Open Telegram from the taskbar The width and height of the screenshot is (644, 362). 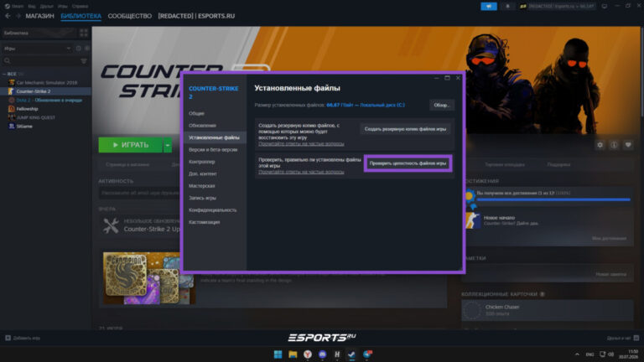[x=366, y=354]
